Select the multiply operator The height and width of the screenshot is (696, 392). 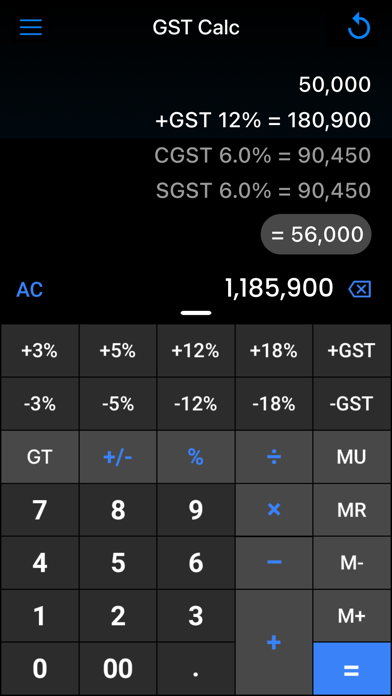tap(274, 510)
